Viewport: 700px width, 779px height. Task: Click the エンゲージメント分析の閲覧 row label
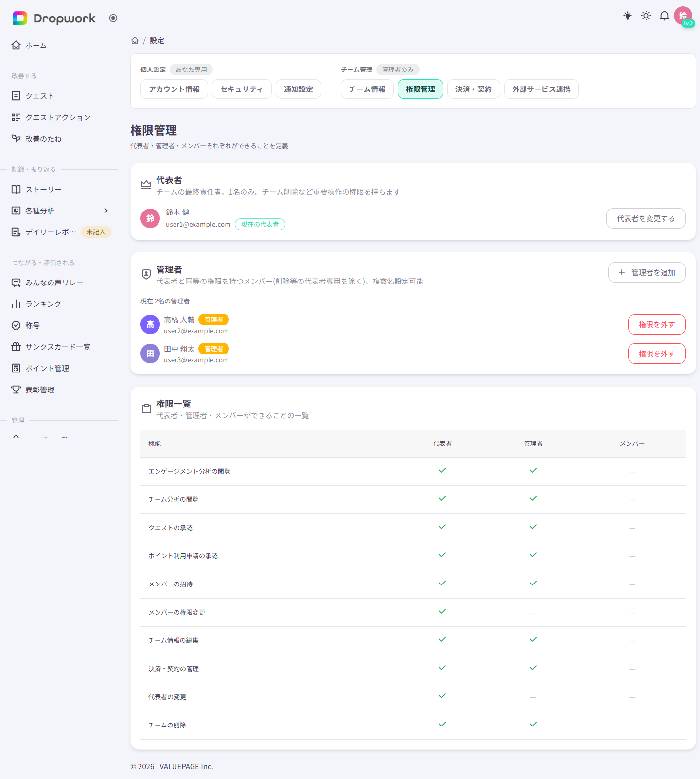pos(190,471)
